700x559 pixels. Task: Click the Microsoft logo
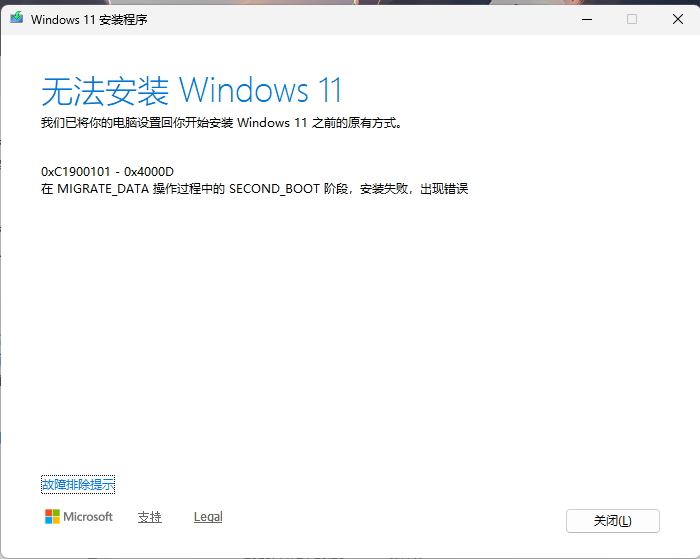click(79, 517)
